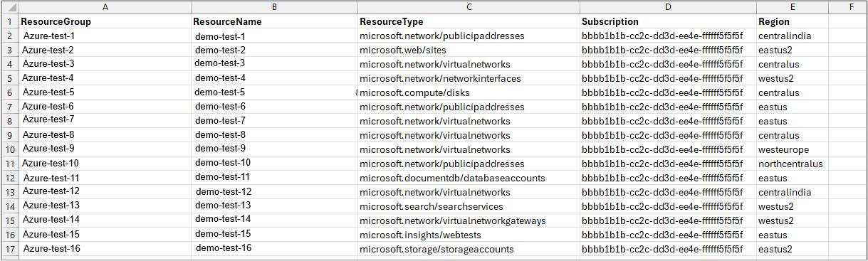The height and width of the screenshot is (261, 868).
Task: Click microsoft.insights/webtests cell
Action: click(469, 235)
